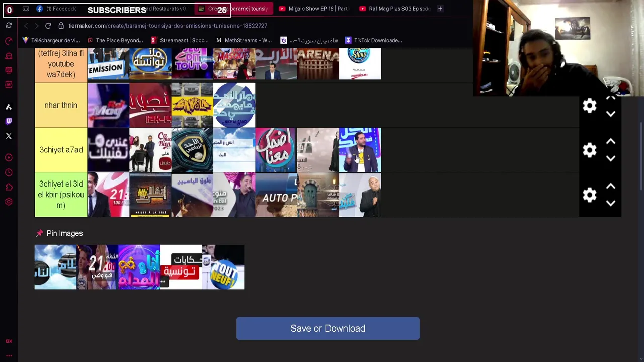Open Aria AI sidebar icon
This screenshot has height=362, width=644.
point(9,107)
